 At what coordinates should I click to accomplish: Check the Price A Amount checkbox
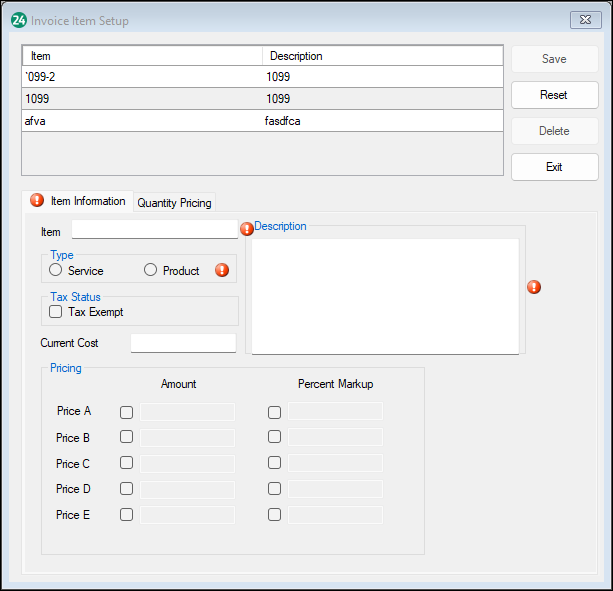126,412
